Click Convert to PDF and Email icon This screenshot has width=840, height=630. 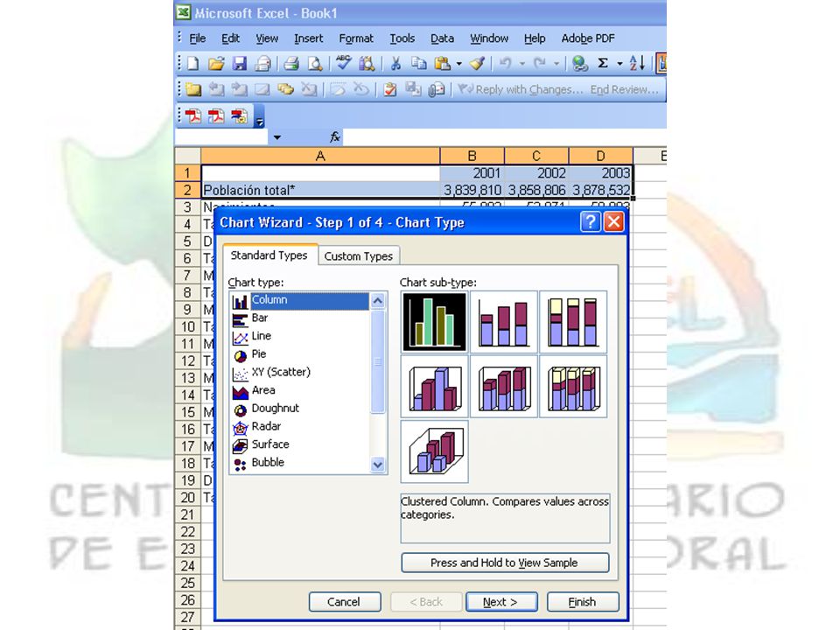click(216, 115)
